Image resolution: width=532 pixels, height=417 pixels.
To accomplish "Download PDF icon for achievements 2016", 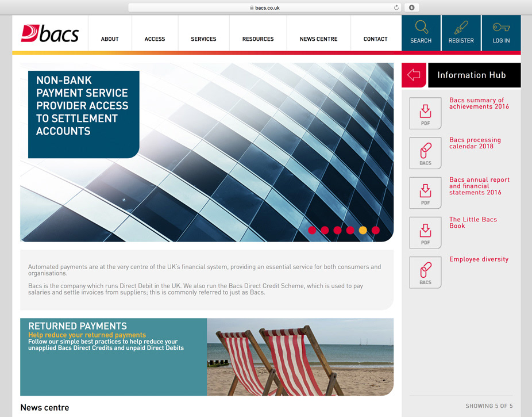I will point(426,113).
